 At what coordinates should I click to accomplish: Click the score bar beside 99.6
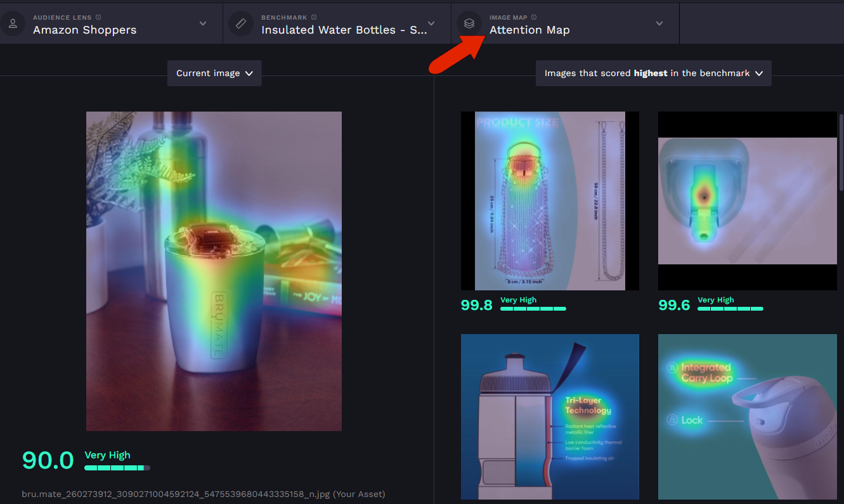click(x=730, y=309)
